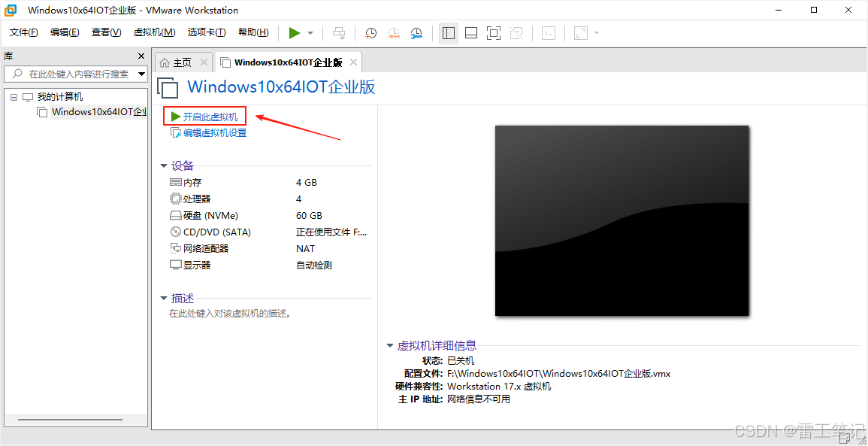Click the stretch guest display icon
This screenshot has height=446, width=868.
point(580,33)
